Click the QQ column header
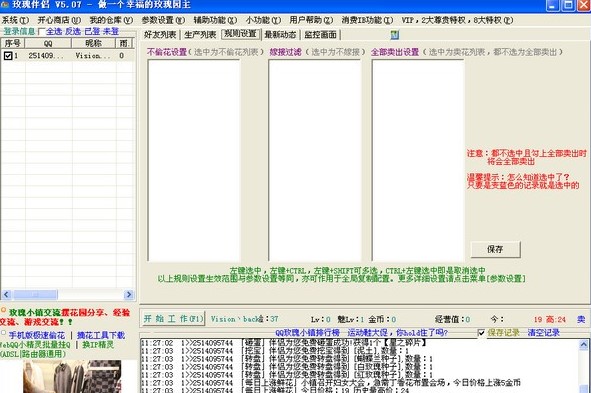Viewport: 591px width, 393px height. pos(48,43)
